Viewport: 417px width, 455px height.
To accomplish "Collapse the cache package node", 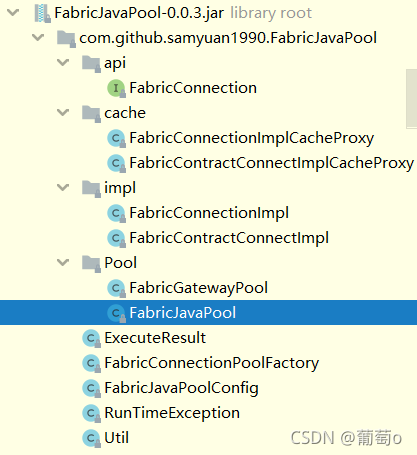I will [63, 113].
